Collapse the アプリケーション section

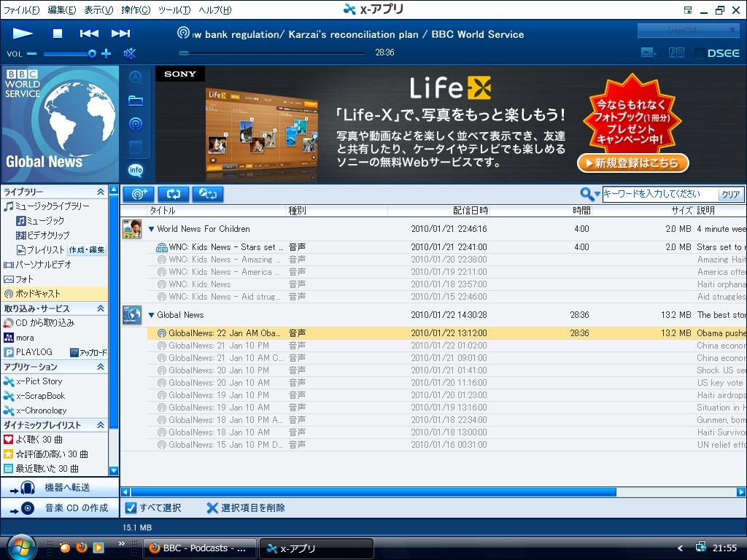pyautogui.click(x=101, y=367)
